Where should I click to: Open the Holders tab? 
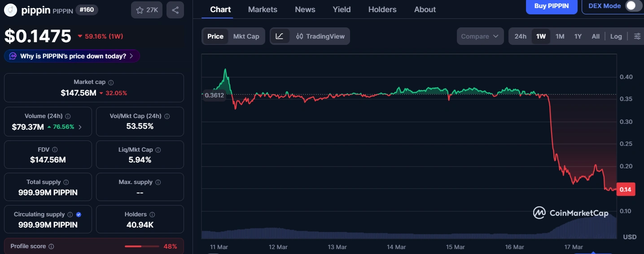click(x=382, y=9)
